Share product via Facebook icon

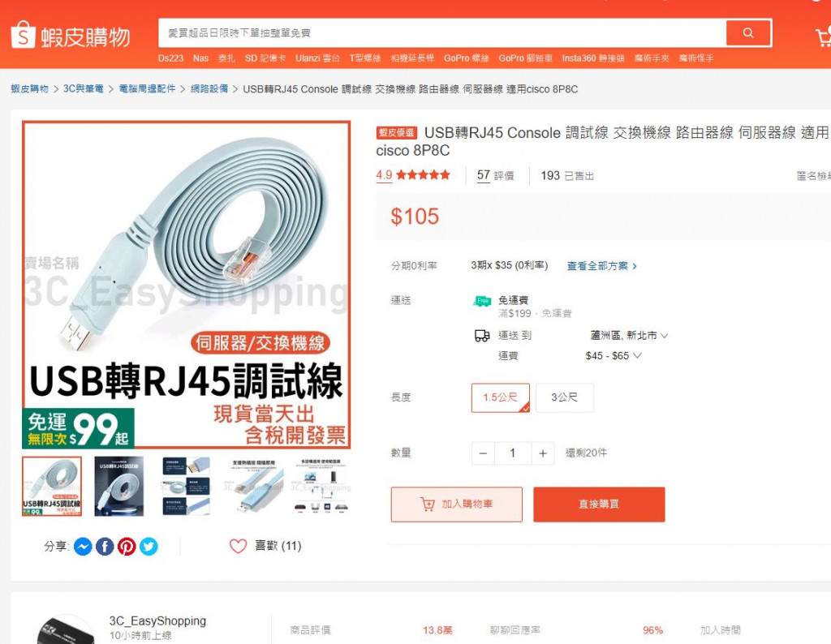(x=105, y=546)
